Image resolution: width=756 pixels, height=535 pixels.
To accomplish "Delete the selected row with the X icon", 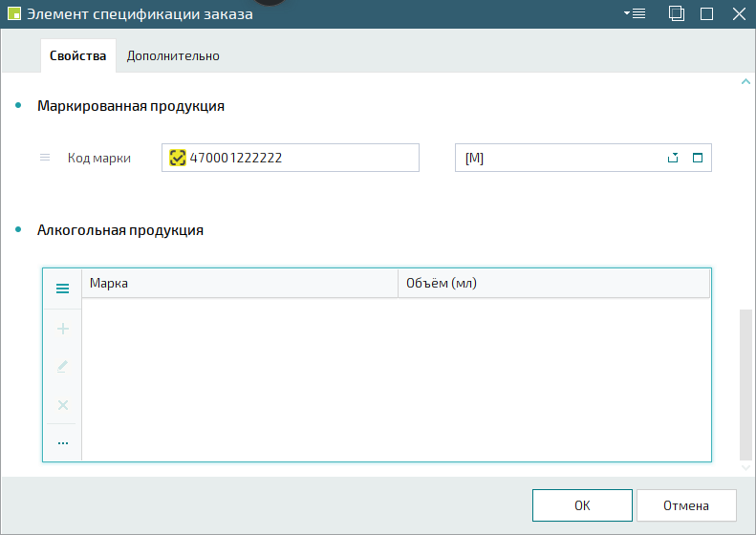I will tap(63, 405).
